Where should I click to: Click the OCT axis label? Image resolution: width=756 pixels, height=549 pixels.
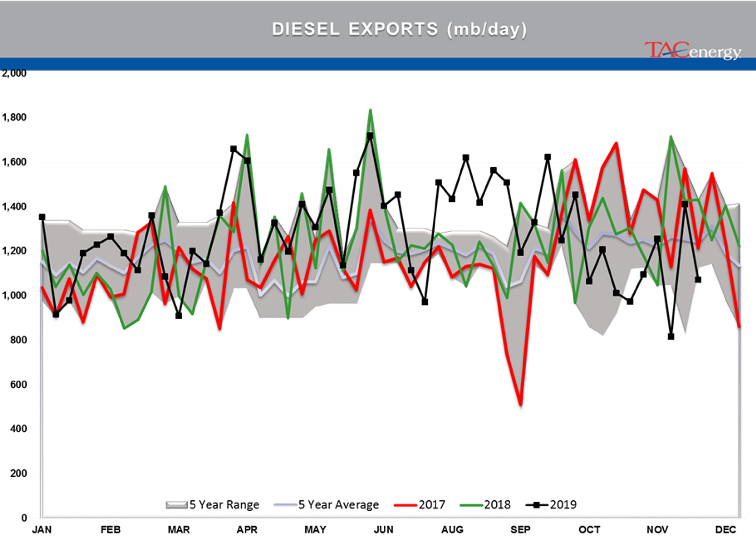click(589, 530)
